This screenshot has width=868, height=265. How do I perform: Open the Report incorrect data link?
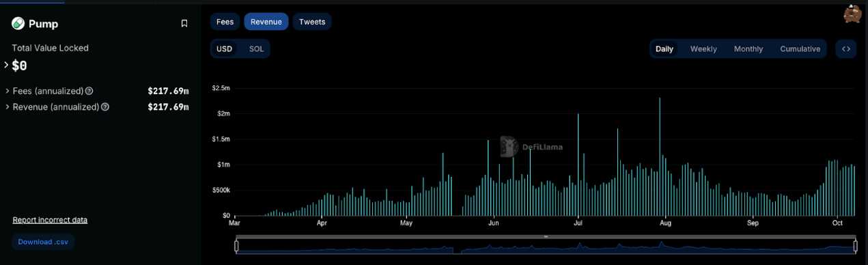click(50, 220)
